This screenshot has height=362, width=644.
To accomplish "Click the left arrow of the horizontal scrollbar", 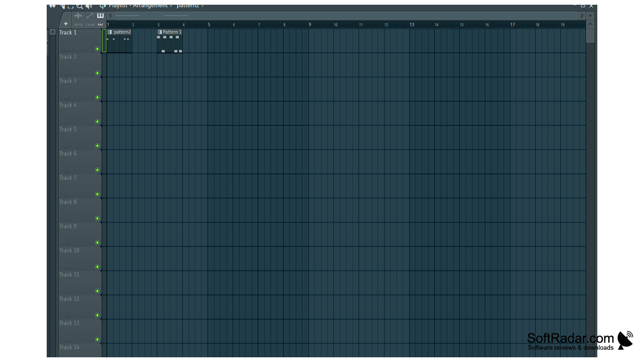I will click(111, 16).
